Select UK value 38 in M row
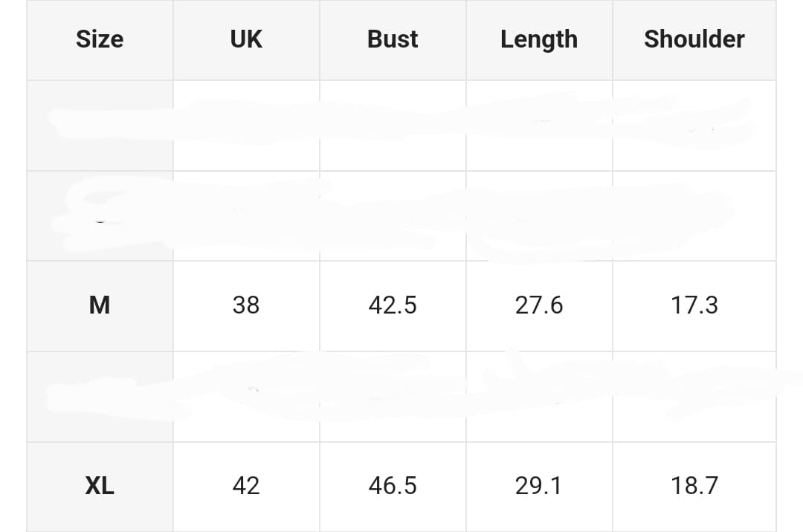This screenshot has height=532, width=803. coord(246,305)
